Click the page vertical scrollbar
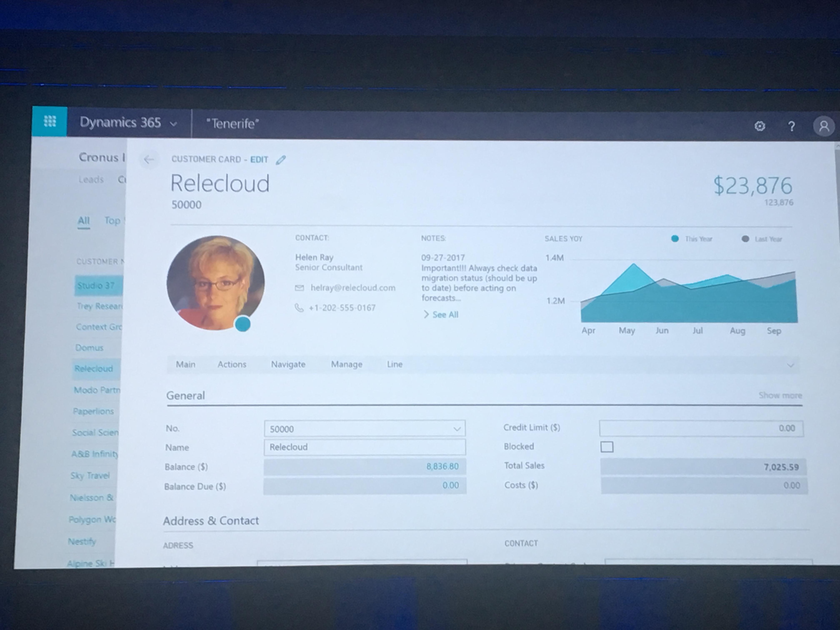 pos(837,353)
